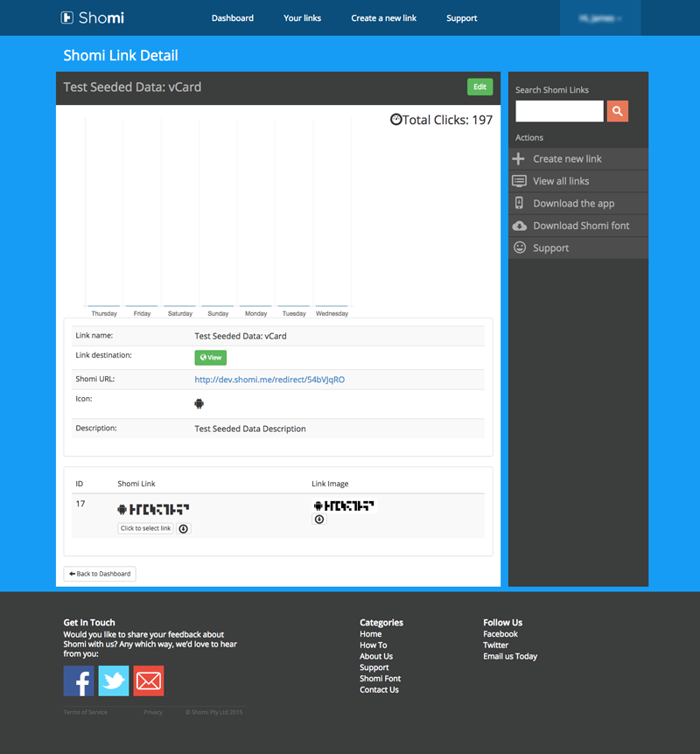The width and height of the screenshot is (700, 754).
Task: Select View all links in Actions sidebar
Action: click(577, 181)
